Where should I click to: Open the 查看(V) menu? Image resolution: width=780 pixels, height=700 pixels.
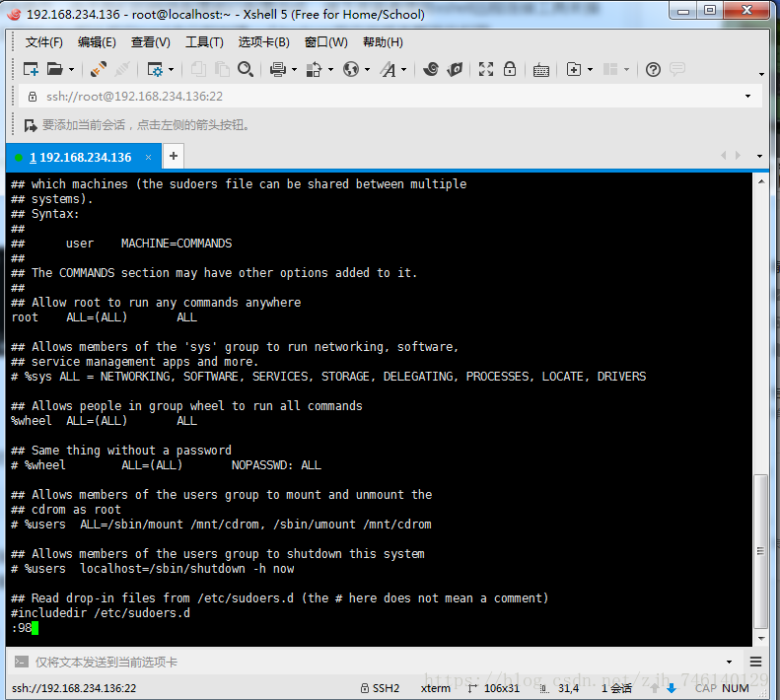(150, 42)
